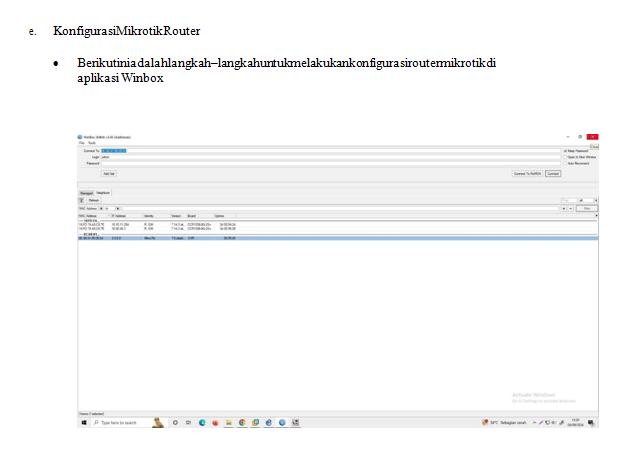Sort by the IP Address column header
This screenshot has width=633, height=465.
[127, 216]
